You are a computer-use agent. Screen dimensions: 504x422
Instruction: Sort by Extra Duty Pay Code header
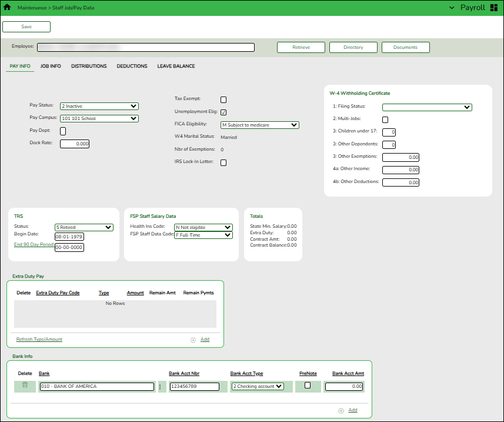[58, 293]
